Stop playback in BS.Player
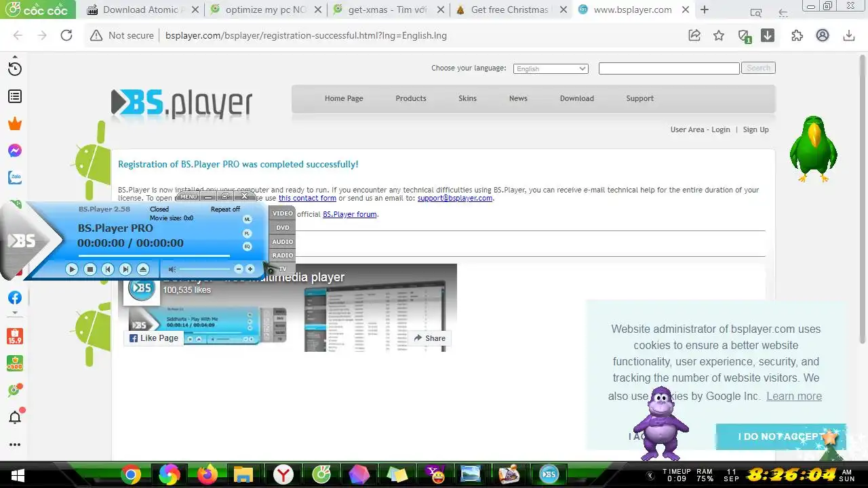 90,269
